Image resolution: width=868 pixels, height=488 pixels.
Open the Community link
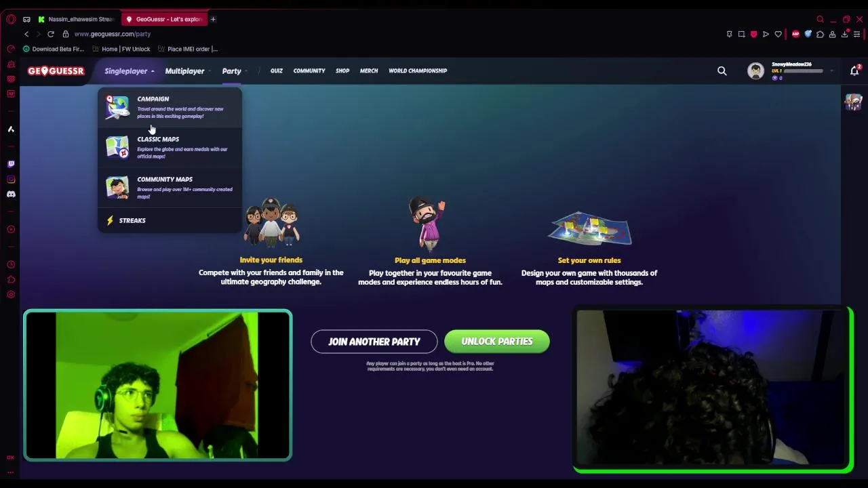[x=309, y=70]
